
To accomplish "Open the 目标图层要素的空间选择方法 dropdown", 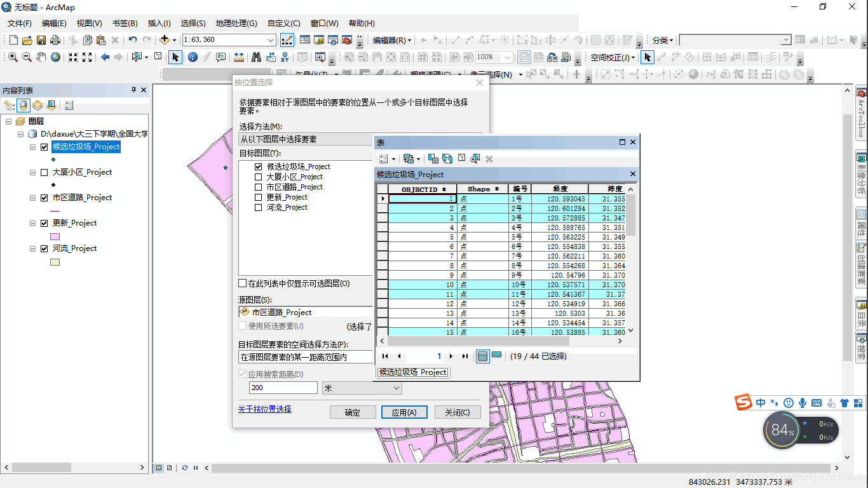I will pos(306,357).
